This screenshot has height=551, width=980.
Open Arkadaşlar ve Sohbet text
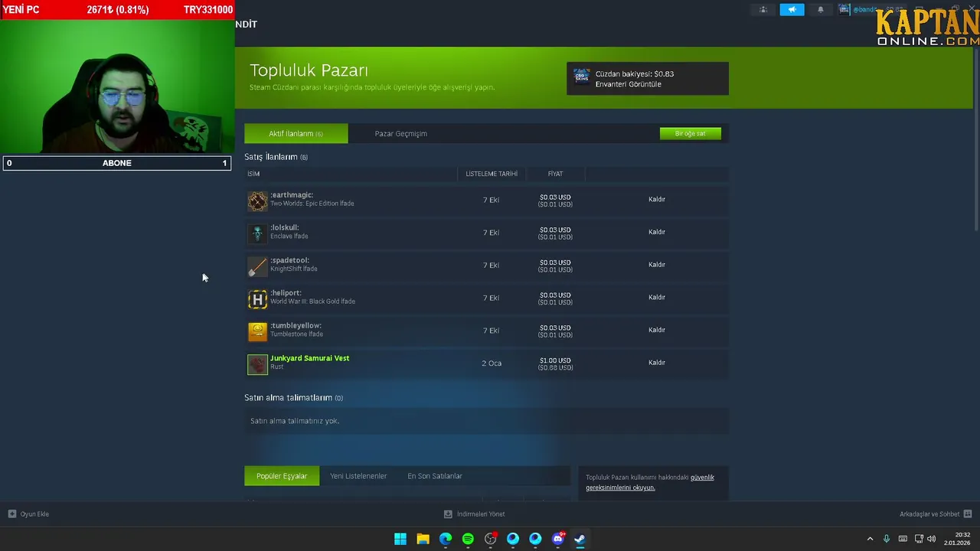coord(929,514)
